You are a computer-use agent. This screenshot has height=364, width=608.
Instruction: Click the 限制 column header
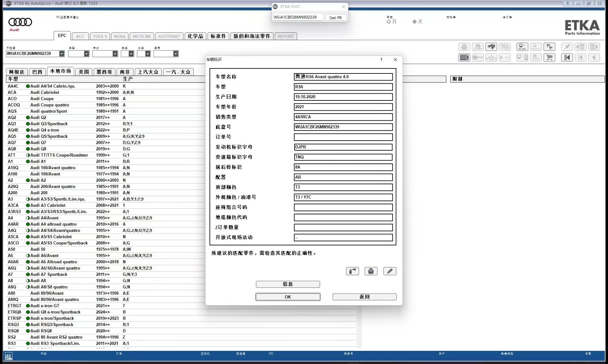(527, 79)
